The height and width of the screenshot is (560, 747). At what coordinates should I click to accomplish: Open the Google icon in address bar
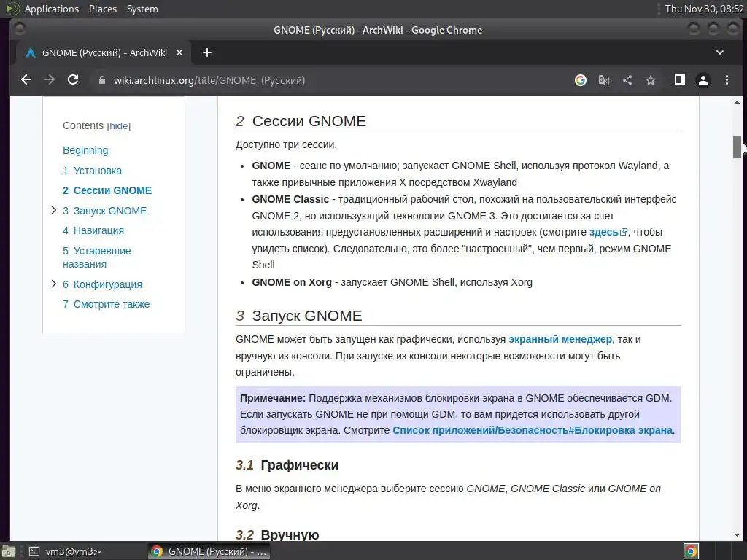click(580, 80)
